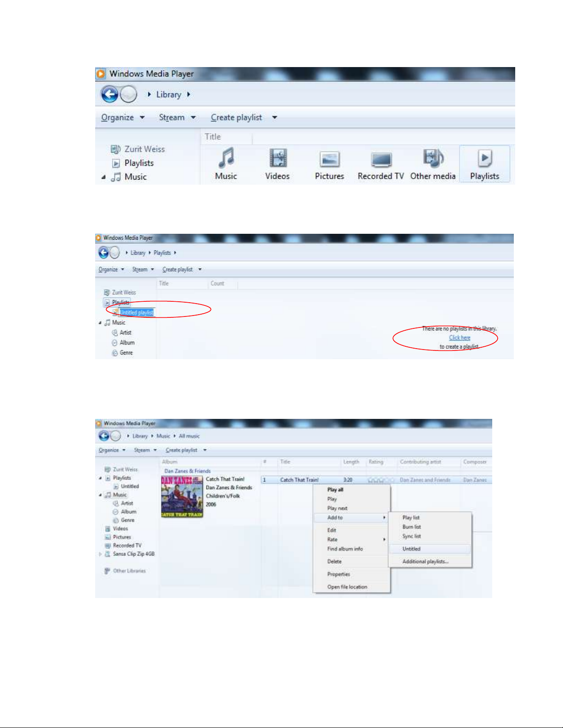Open the Create playlist dropdown arrow in top window
Image resolution: width=563 pixels, height=728 pixels.
coord(274,118)
